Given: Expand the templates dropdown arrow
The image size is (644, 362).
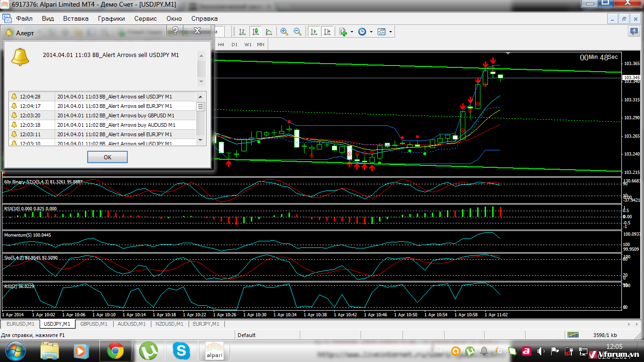Looking at the screenshot, I should coord(390,32).
